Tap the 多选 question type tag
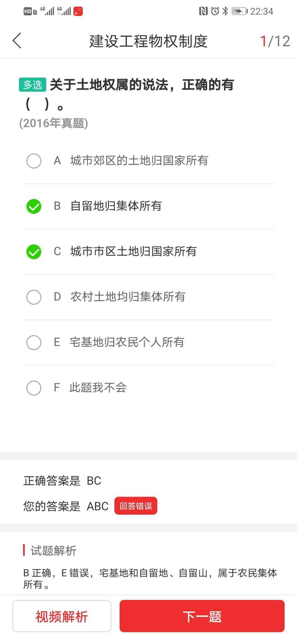The image size is (297, 644). pos(32,85)
